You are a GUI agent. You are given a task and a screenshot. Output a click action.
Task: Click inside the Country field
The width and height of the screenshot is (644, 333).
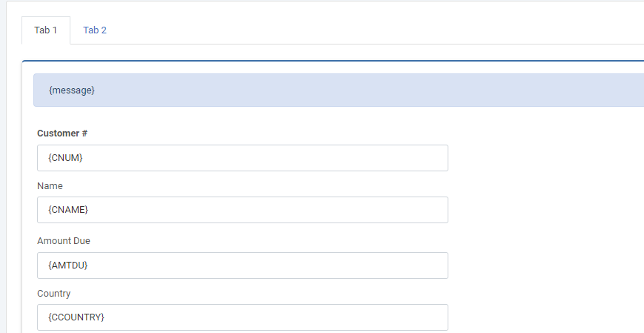(242, 317)
